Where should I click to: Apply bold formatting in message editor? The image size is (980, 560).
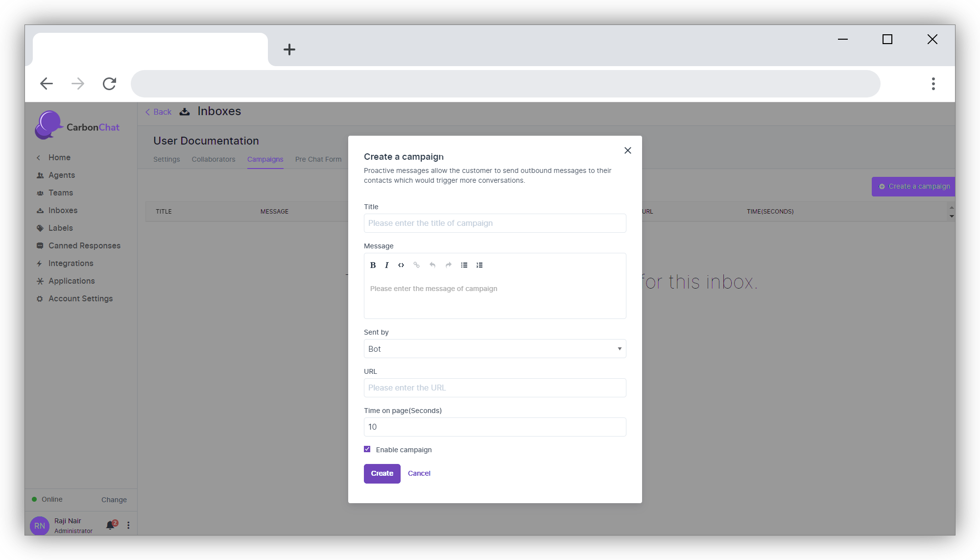[373, 265]
